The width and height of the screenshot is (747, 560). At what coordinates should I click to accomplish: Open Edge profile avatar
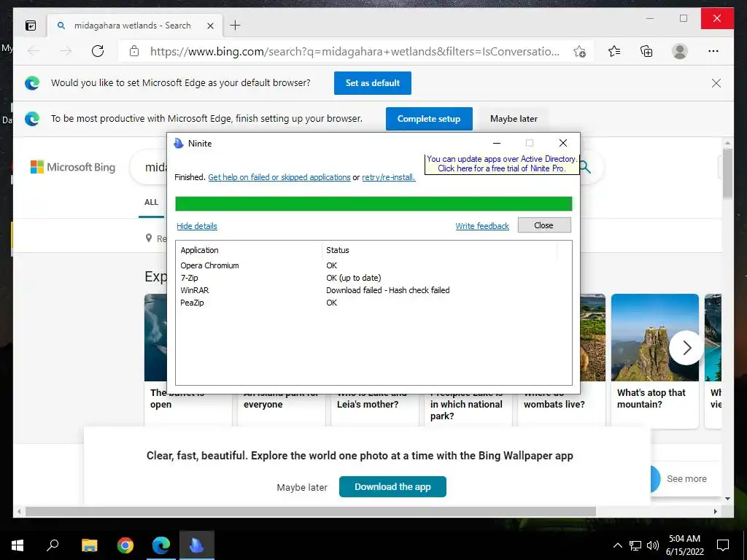[680, 51]
